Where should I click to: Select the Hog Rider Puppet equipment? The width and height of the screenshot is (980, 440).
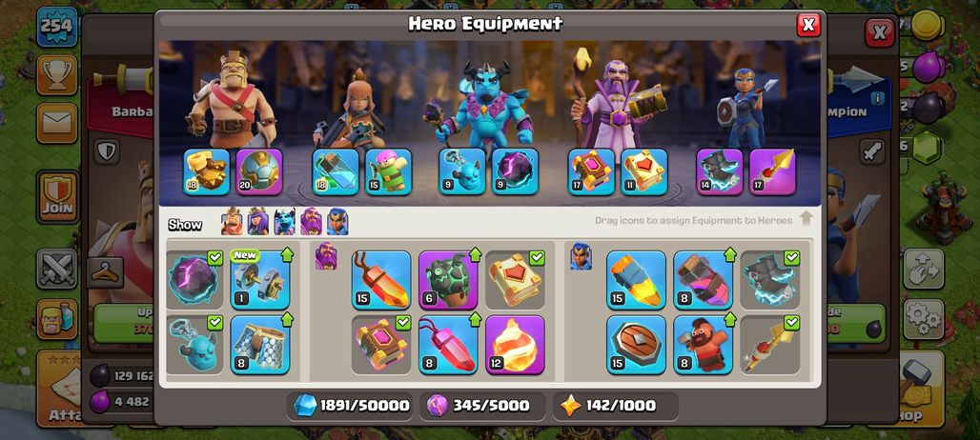[704, 345]
